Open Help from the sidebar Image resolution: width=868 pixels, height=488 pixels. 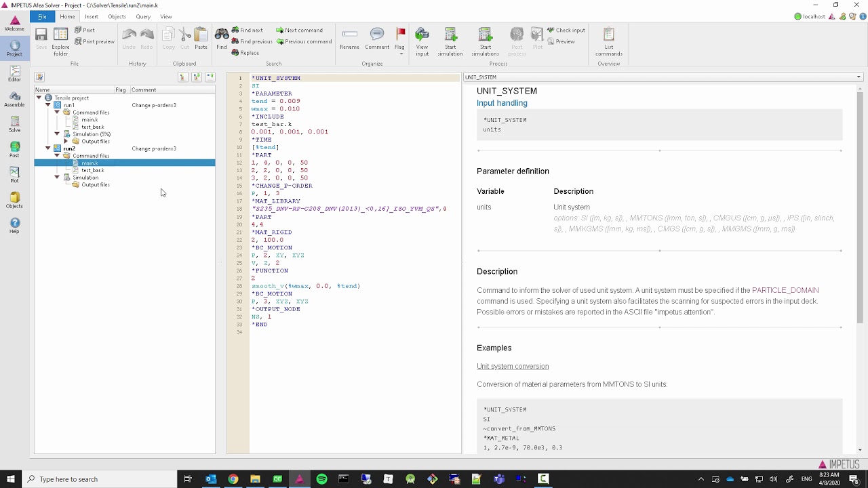(14, 226)
